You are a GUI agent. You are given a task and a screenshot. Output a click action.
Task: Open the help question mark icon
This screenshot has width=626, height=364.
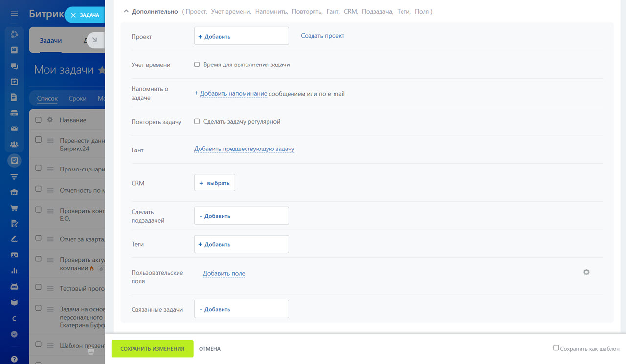point(14,359)
